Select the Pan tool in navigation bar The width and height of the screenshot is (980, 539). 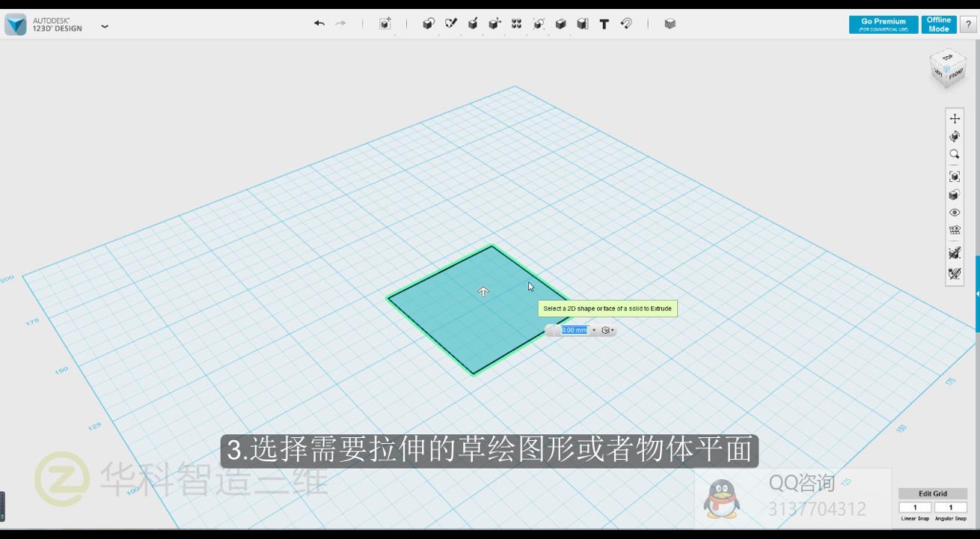[x=955, y=118]
